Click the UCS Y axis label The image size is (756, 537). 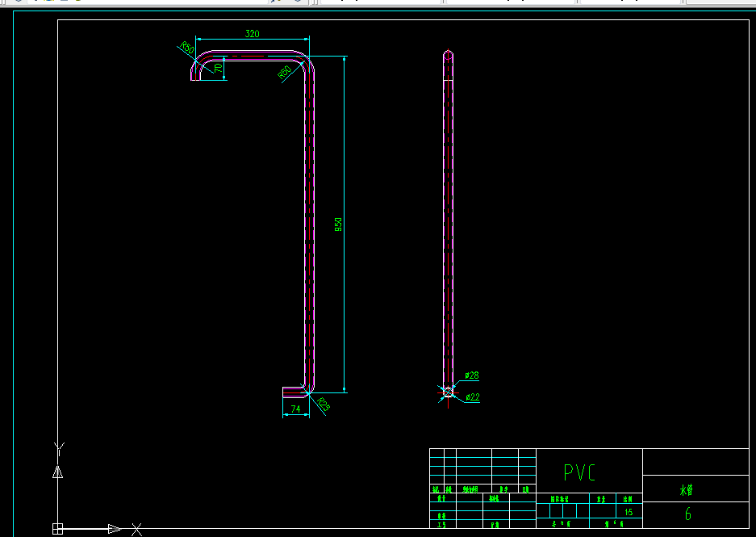[60, 449]
